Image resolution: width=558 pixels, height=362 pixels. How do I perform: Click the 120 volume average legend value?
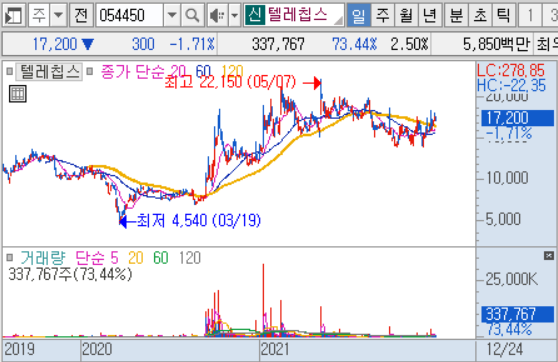pyautogui.click(x=190, y=258)
